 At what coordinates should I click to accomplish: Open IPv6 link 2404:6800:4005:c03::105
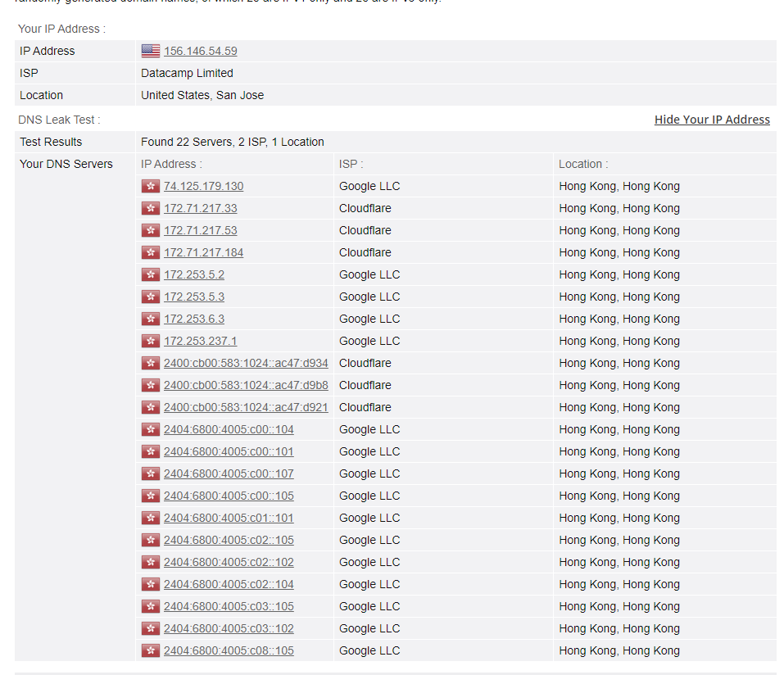[x=229, y=606]
